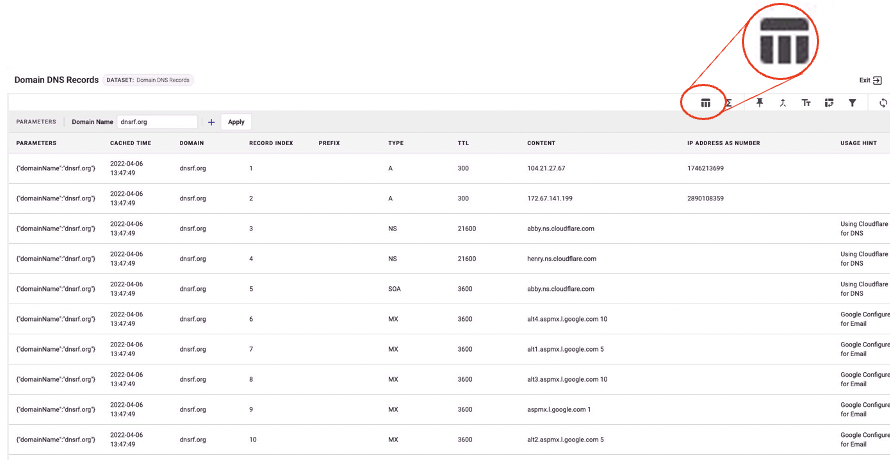The height and width of the screenshot is (475, 890).
Task: Sort by the TTL column header
Action: pyautogui.click(x=464, y=143)
